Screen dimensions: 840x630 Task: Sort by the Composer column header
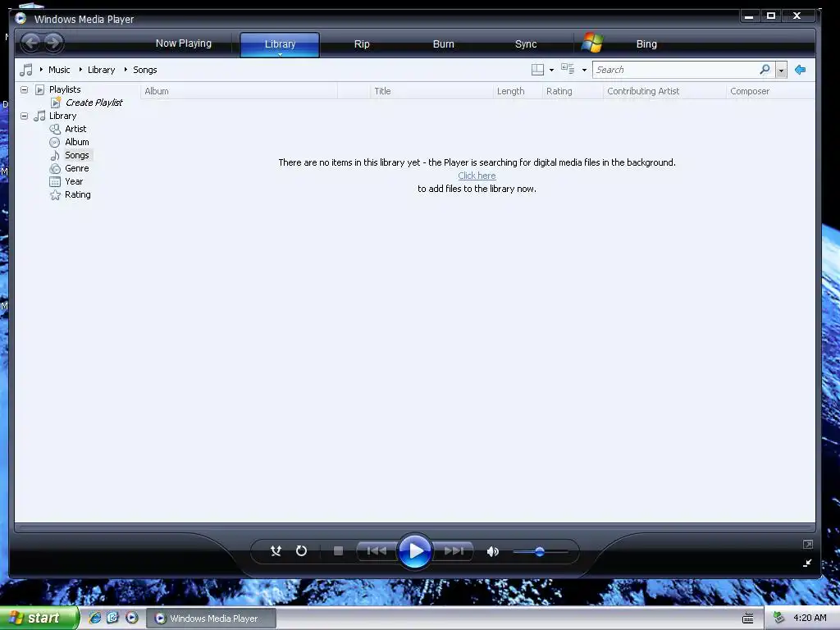click(x=771, y=91)
